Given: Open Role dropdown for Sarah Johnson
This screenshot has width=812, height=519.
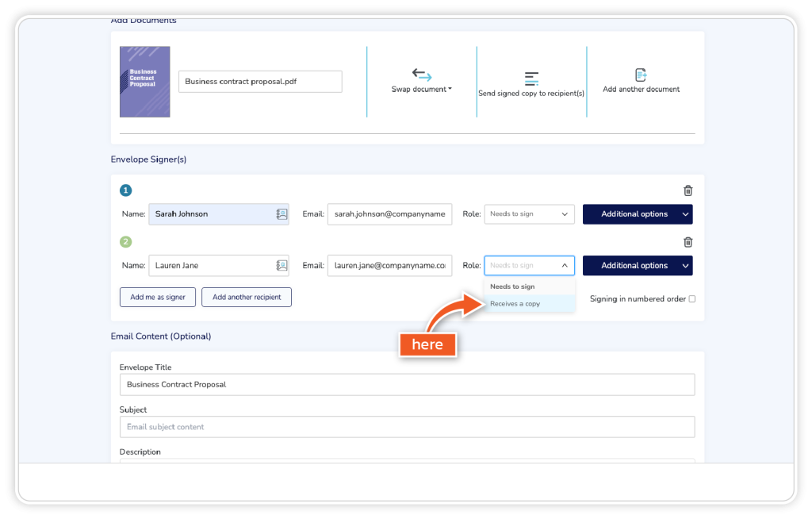Looking at the screenshot, I should [x=529, y=214].
